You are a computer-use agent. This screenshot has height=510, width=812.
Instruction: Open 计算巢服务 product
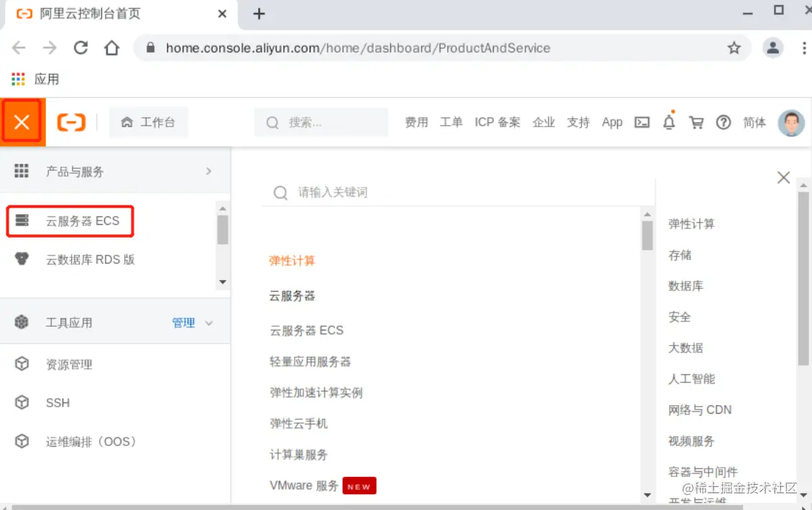click(x=299, y=455)
